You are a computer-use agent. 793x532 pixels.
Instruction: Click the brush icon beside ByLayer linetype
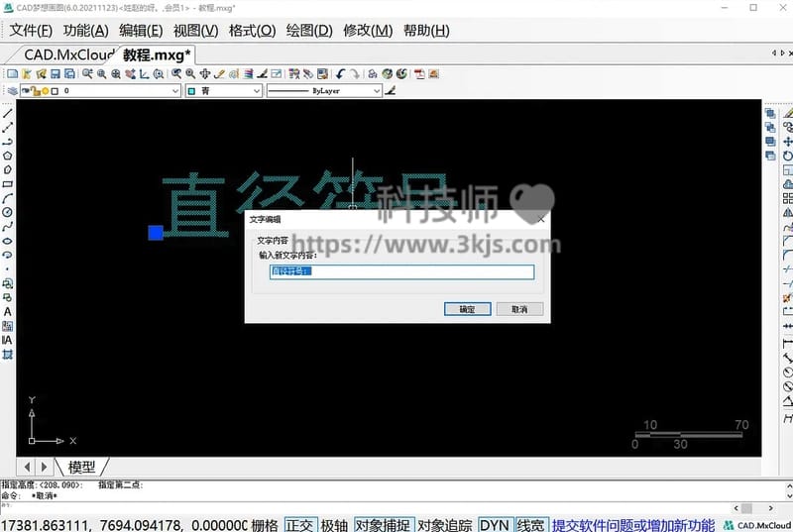(x=390, y=90)
